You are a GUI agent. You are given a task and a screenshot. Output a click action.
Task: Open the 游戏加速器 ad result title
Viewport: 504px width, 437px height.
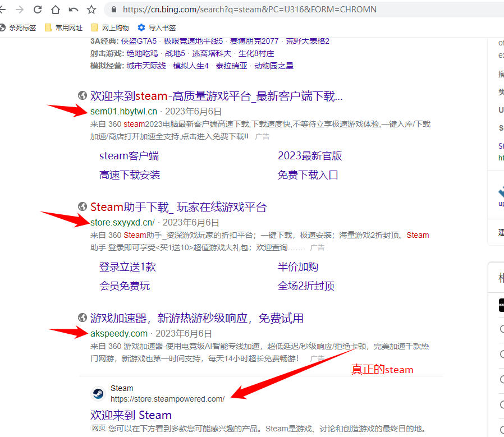tap(196, 318)
